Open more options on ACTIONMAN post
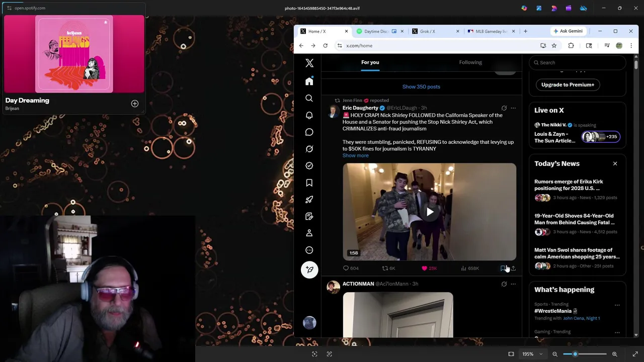Image resolution: width=644 pixels, height=362 pixels. 513,284
